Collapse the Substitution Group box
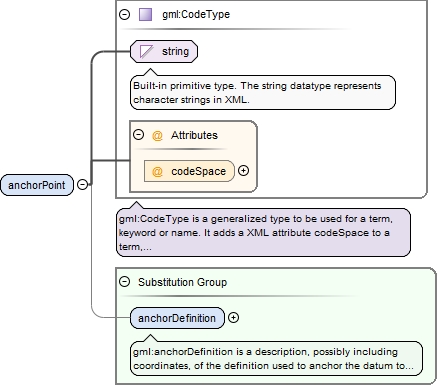The width and height of the screenshot is (438, 386). tap(124, 282)
